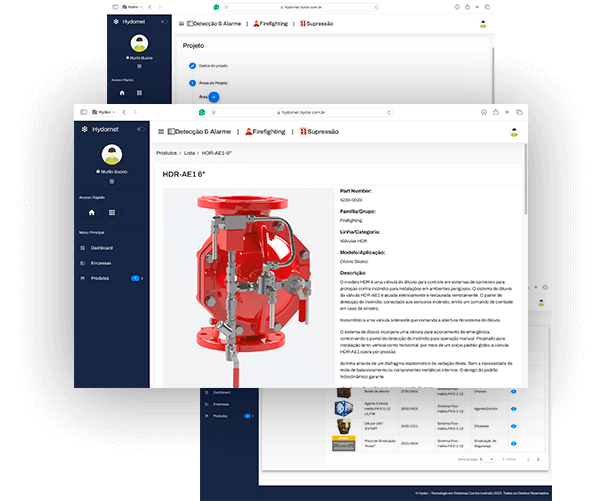Select the Dados do projeto step in the Projeto window
605x501 pixels.
click(x=209, y=66)
